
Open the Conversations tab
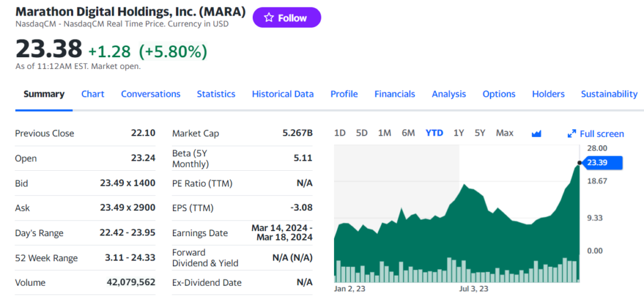(151, 94)
